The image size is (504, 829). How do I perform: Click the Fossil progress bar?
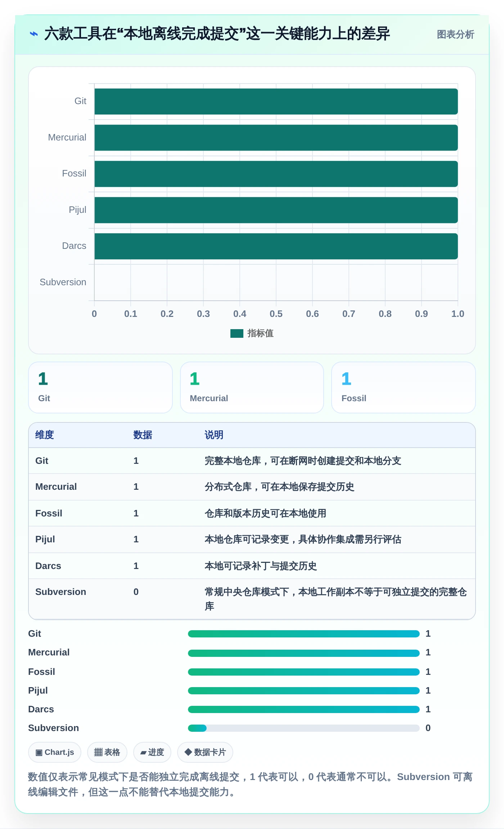(304, 672)
